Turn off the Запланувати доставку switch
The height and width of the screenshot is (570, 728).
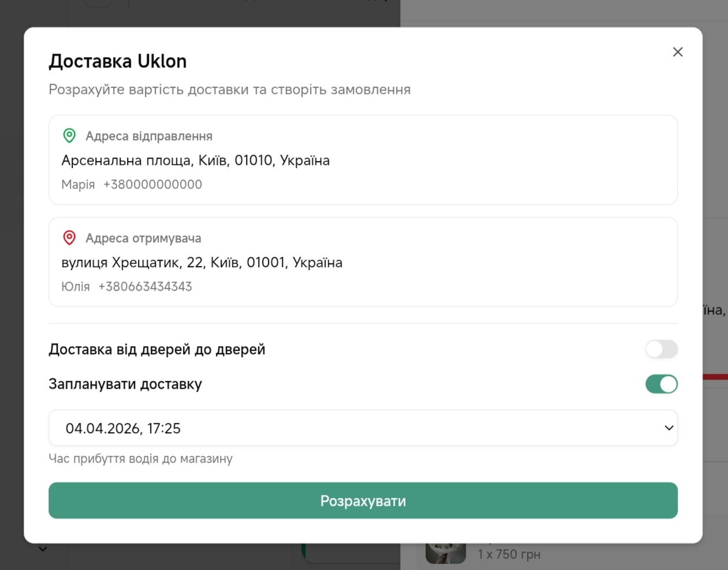(661, 384)
